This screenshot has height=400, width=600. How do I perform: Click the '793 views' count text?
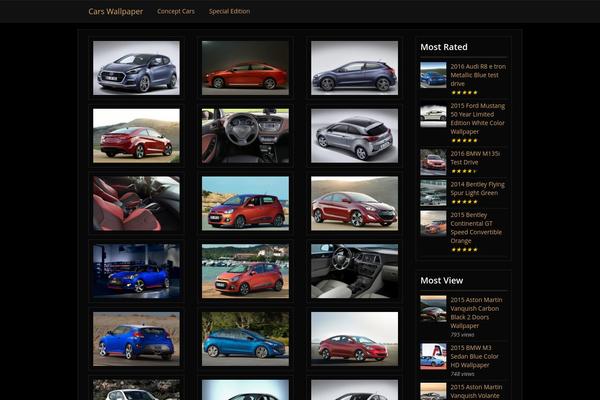coord(462,335)
